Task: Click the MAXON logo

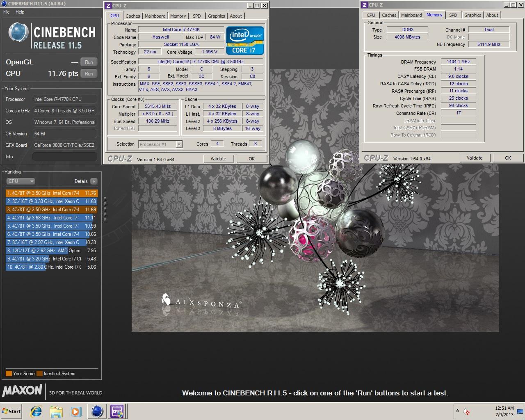Action: tap(22, 390)
